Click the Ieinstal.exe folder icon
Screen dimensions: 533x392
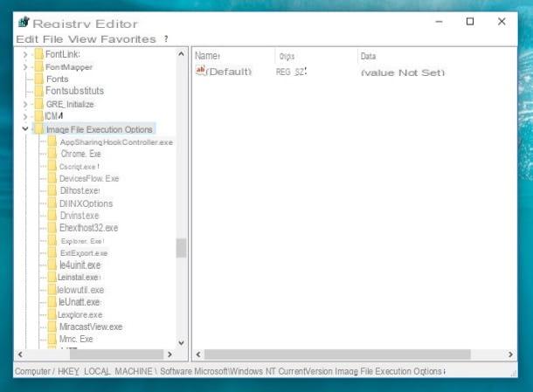[x=52, y=277]
